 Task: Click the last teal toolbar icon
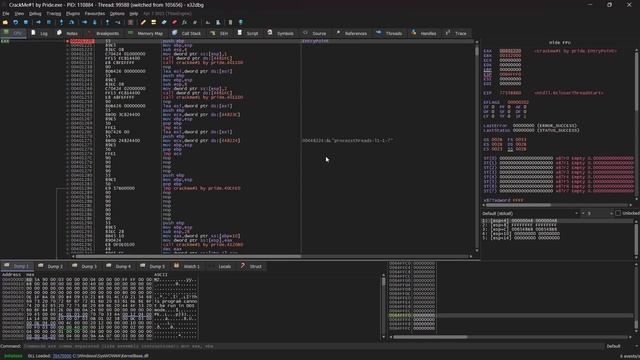click(x=241, y=22)
